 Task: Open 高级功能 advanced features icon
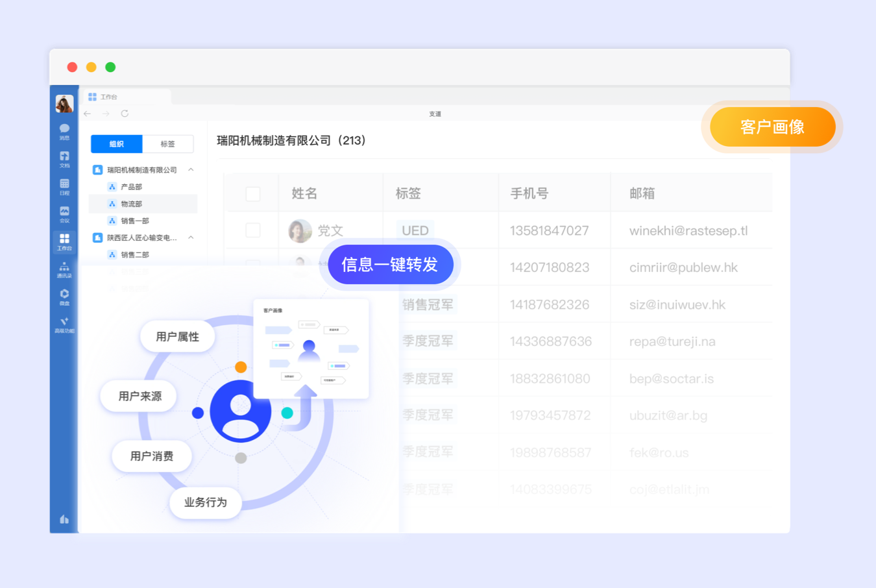point(64,325)
